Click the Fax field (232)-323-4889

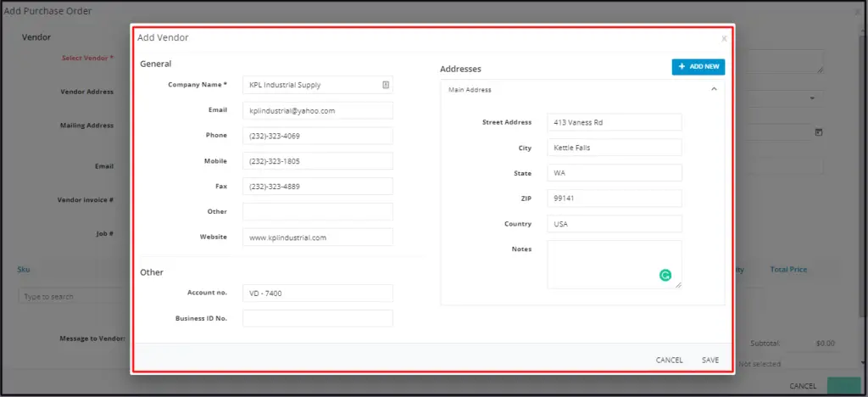point(318,187)
